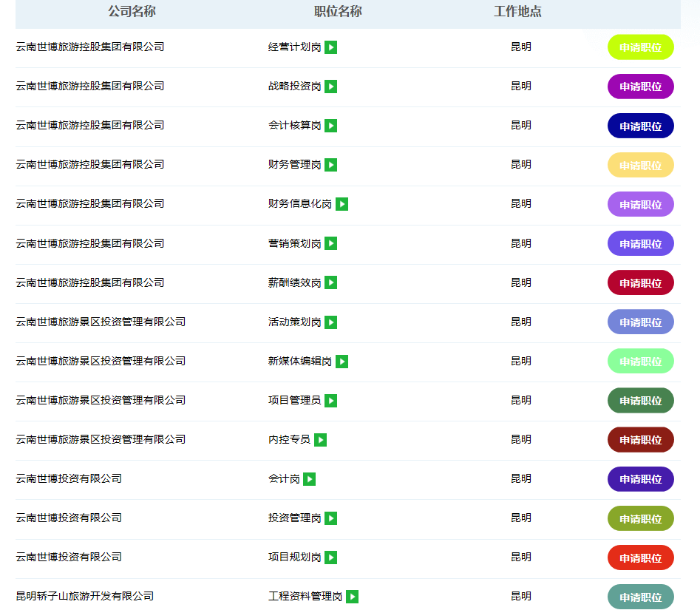Viewport: 700px width, 610px height.
Task: Click the green arrow beside 内控专员
Action: click(320, 440)
